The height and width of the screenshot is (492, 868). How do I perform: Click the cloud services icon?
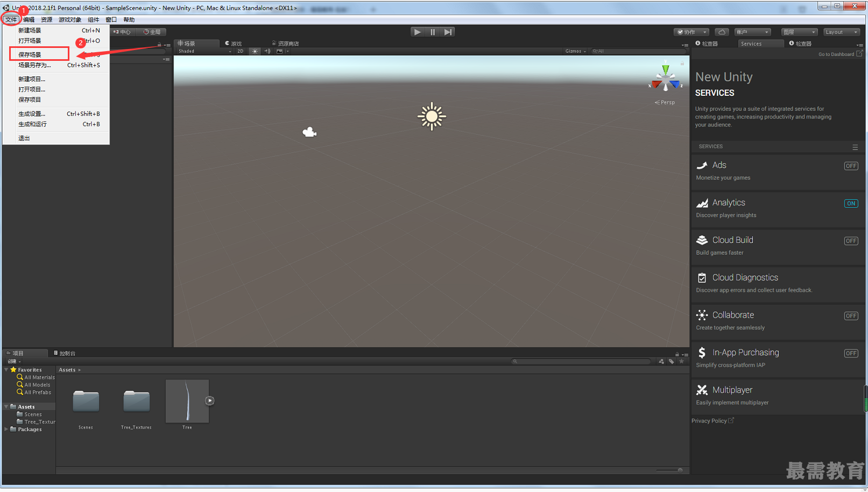[x=722, y=32]
